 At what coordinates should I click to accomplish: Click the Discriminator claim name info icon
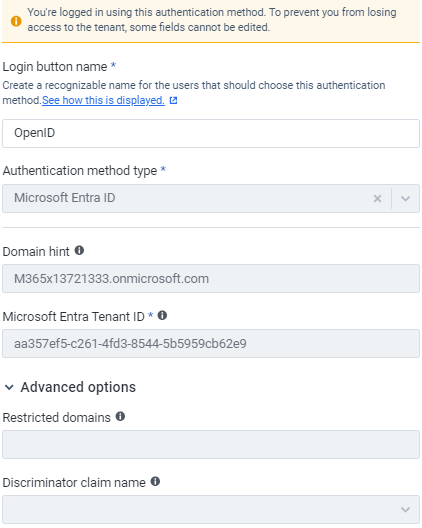(155, 482)
